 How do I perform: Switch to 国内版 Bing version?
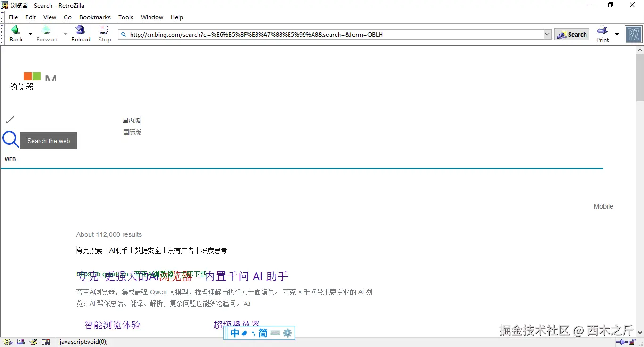click(x=132, y=121)
